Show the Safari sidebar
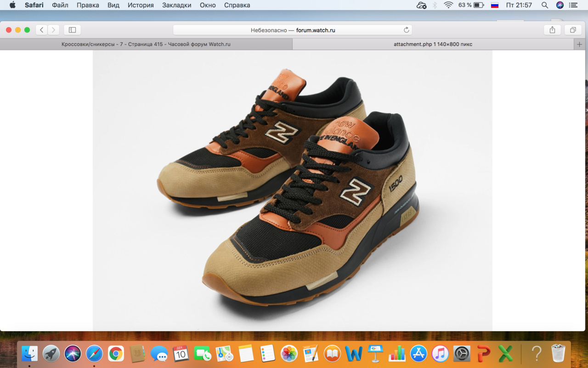The width and height of the screenshot is (588, 368). tap(72, 30)
